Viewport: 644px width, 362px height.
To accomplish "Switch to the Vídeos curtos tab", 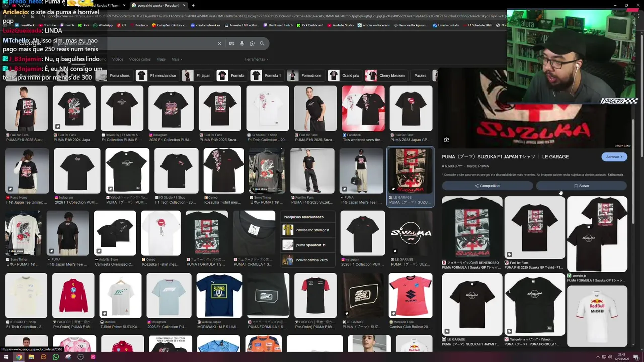I will click(140, 59).
